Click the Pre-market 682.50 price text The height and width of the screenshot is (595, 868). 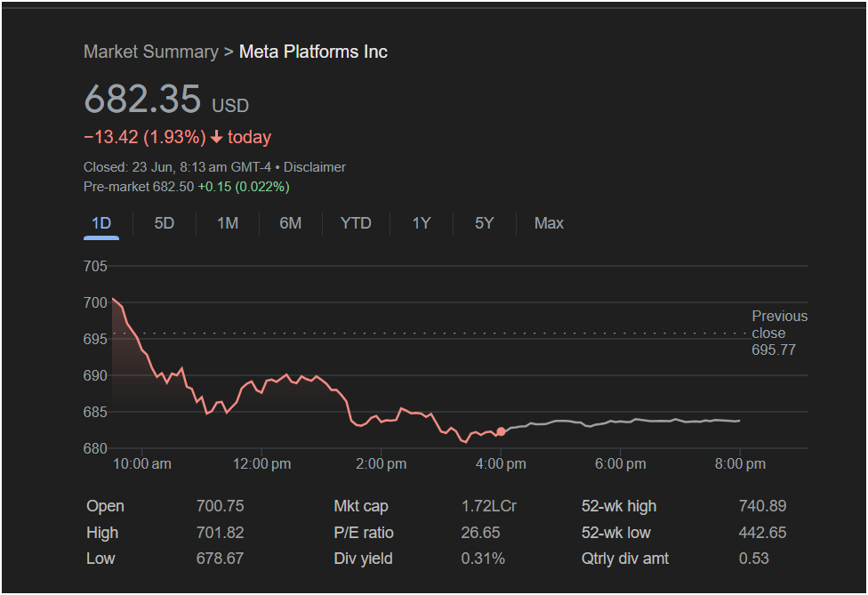pyautogui.click(x=139, y=187)
